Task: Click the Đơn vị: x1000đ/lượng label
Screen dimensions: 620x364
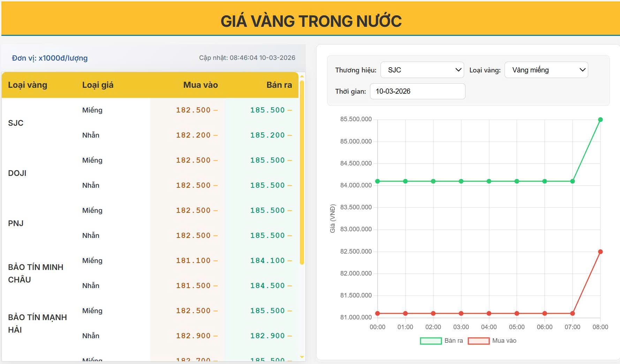Action: coord(50,58)
